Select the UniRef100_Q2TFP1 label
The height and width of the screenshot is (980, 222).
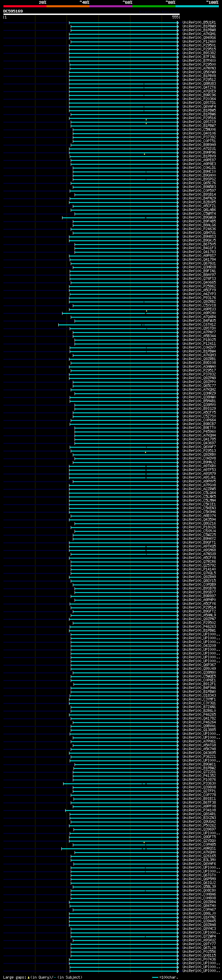199,791
